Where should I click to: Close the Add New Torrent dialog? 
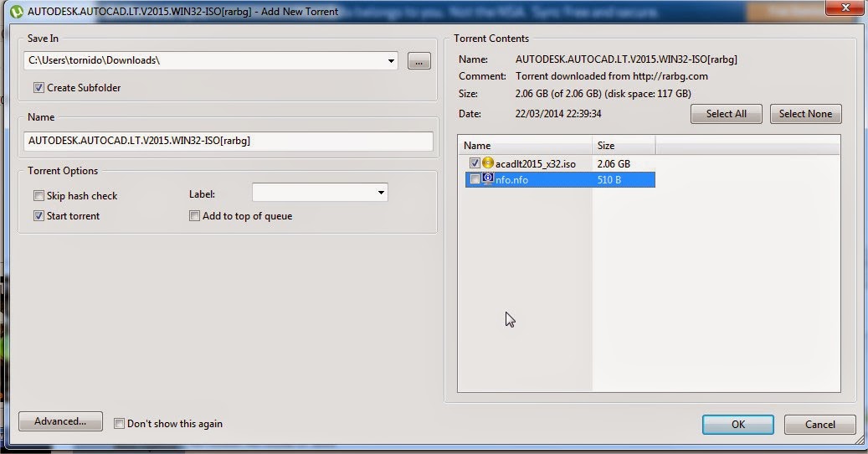click(845, 8)
